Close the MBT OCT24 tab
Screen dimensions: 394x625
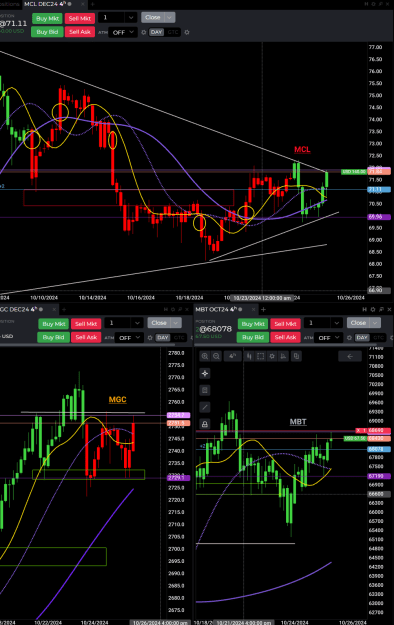[x=253, y=309]
